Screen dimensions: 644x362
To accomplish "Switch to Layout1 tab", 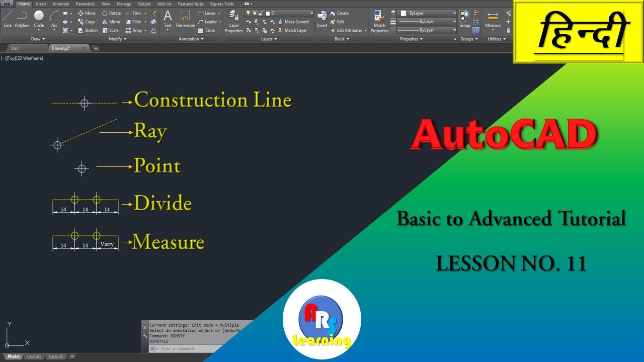I will click(x=34, y=356).
